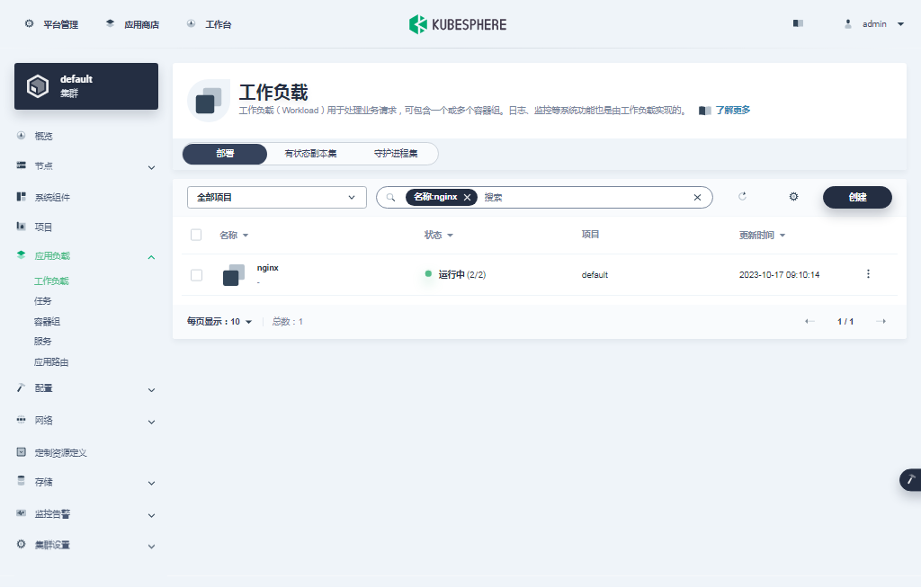Click the default cluster icon

point(38,86)
